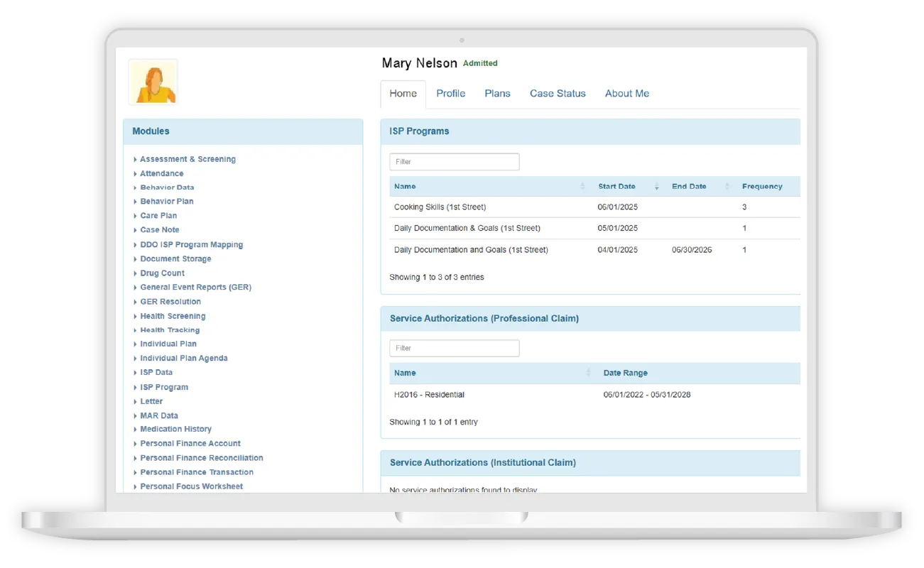Open the About Me tab
Image resolution: width=924 pixels, height=568 pixels.
point(626,94)
